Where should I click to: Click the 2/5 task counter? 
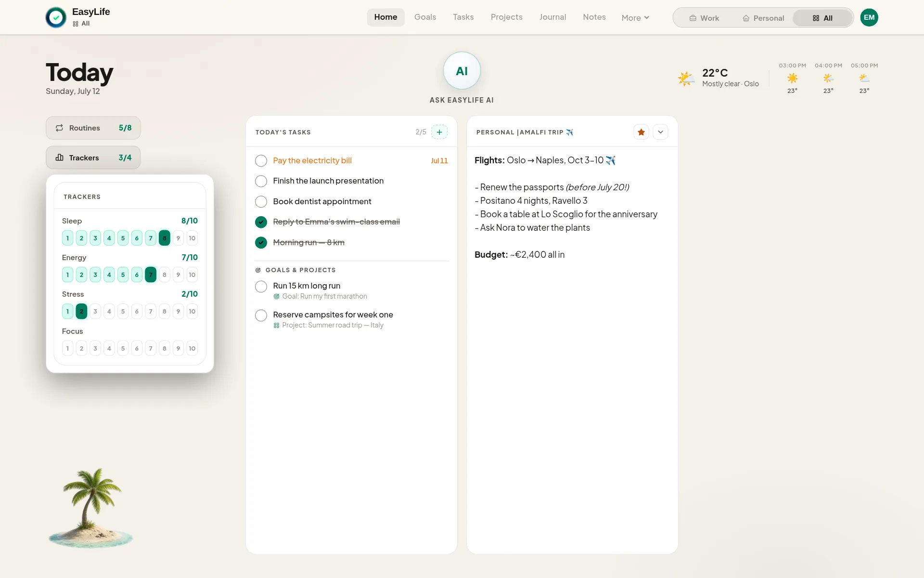[421, 132]
